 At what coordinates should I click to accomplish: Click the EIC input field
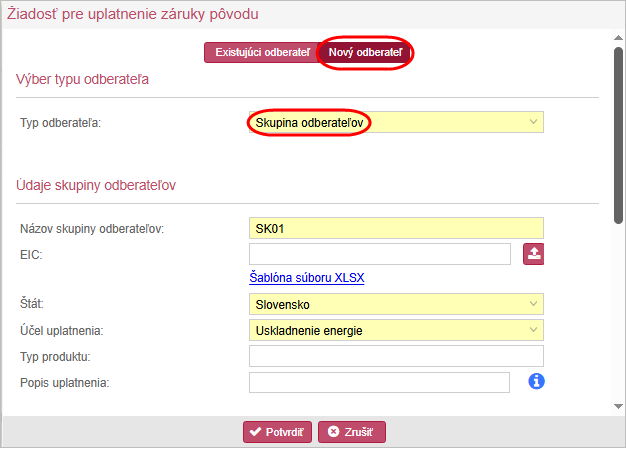[x=380, y=254]
